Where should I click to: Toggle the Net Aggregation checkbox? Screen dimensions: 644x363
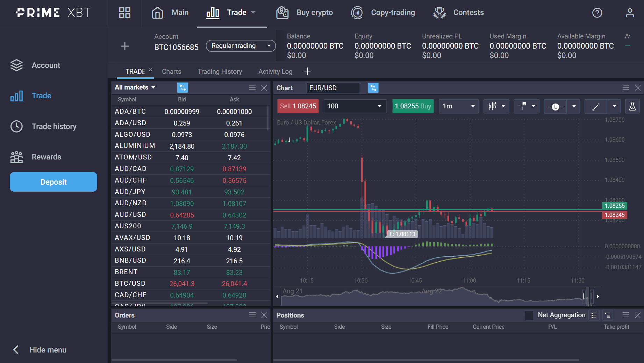(529, 315)
